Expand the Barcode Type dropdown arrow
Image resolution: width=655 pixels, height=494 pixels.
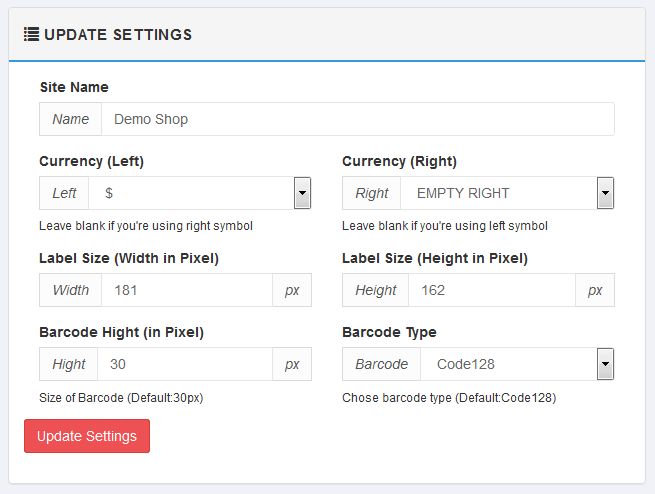tap(605, 364)
